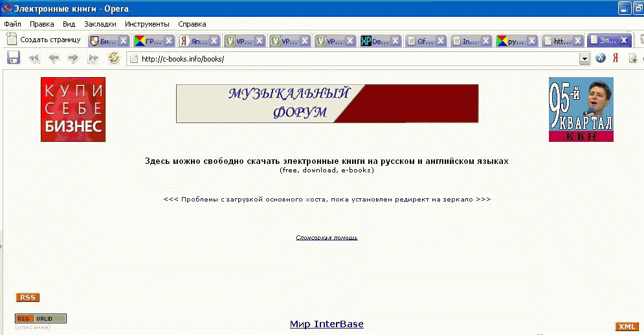Go forward with the right arrow icon
The image size is (644, 335).
(x=73, y=58)
